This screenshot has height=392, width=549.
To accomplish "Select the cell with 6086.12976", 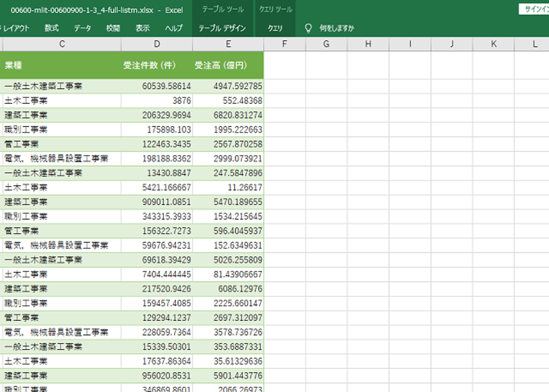I will point(228,289).
